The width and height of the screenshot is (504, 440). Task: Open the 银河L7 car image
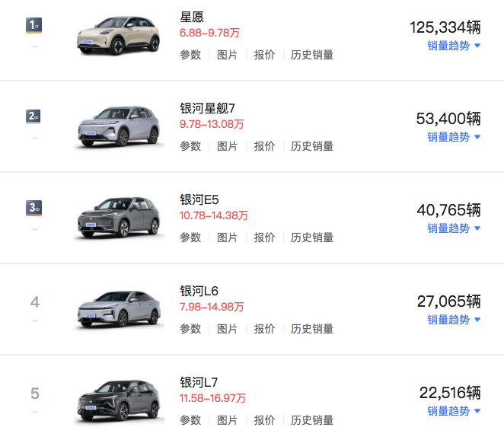pyautogui.click(x=119, y=400)
